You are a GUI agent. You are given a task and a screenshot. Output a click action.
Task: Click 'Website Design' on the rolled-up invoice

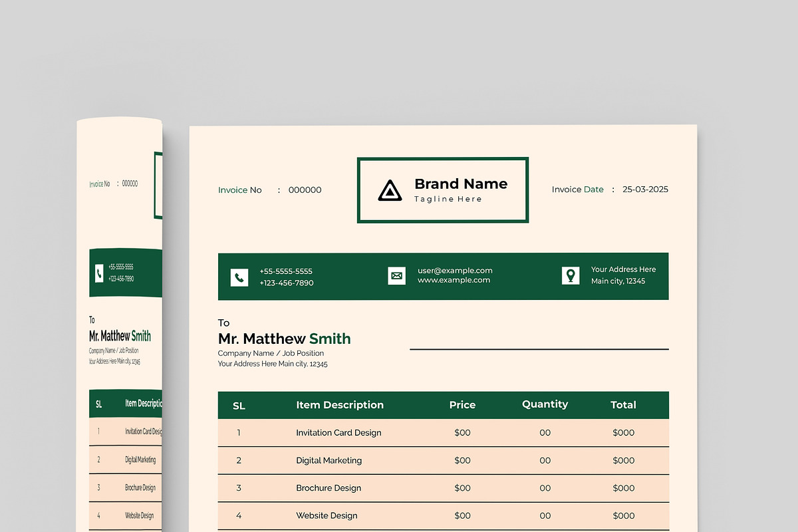click(x=139, y=515)
